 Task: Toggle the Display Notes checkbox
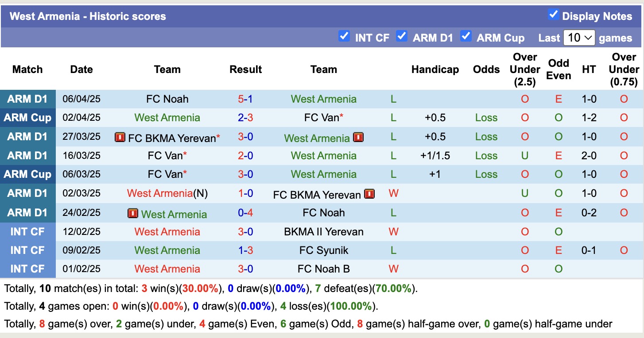tap(553, 14)
